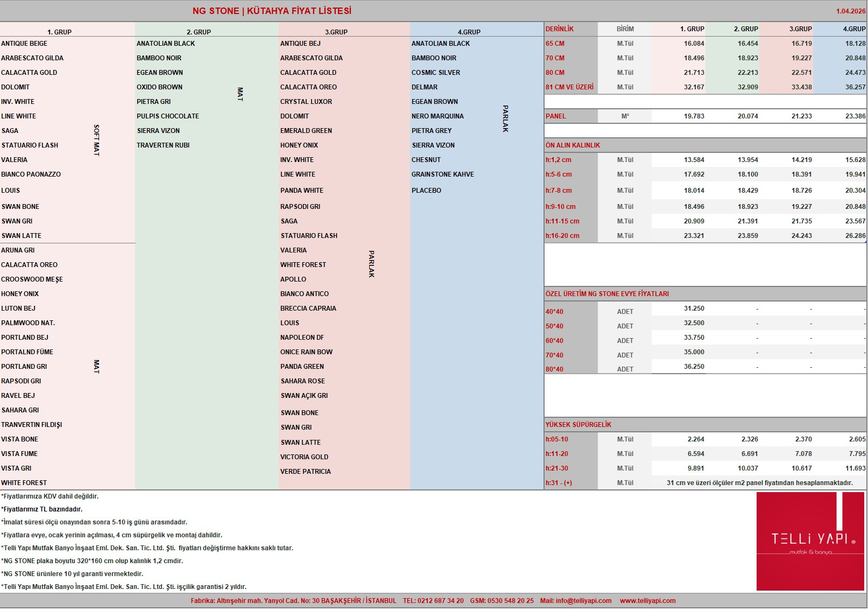Click the "CHESNUT" stone name
The width and height of the screenshot is (868, 610).
click(x=426, y=160)
